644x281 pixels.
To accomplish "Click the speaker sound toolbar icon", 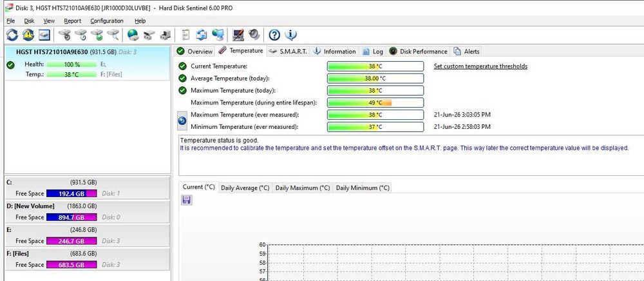I will [x=254, y=35].
